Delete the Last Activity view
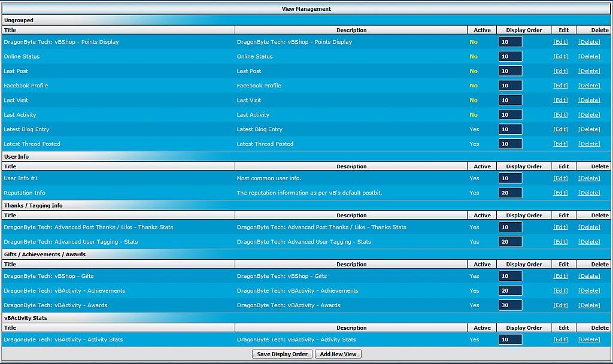Screen dimensions: 613x364 click(x=589, y=115)
